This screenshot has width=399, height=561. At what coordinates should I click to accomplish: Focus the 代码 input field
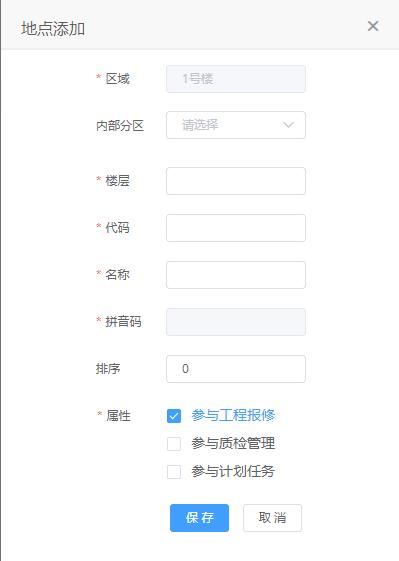pyautogui.click(x=236, y=228)
